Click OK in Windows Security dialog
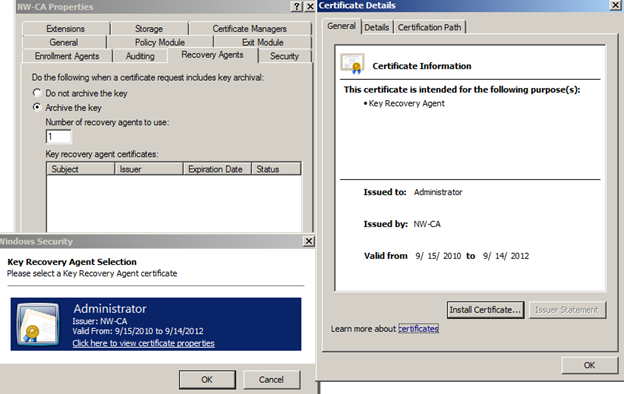 (207, 380)
